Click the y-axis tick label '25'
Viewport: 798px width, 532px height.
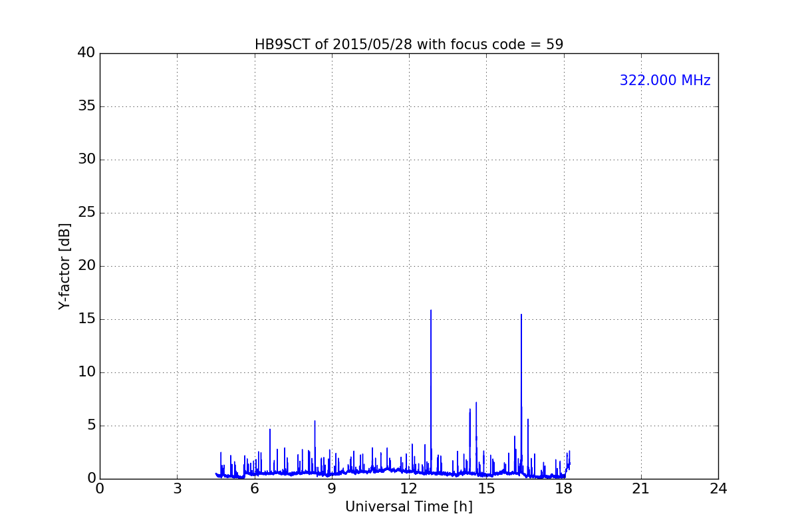[86, 213]
